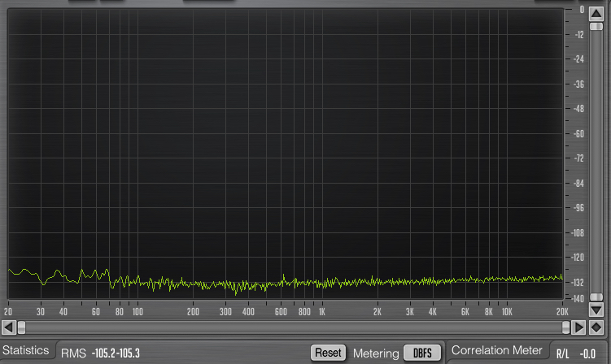Click the 600 frequency axis label

click(281, 312)
